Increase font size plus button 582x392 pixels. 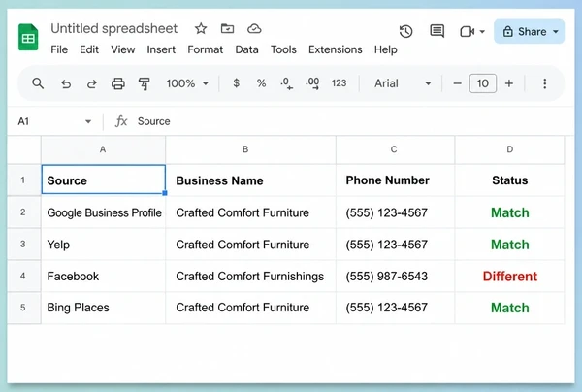point(509,83)
